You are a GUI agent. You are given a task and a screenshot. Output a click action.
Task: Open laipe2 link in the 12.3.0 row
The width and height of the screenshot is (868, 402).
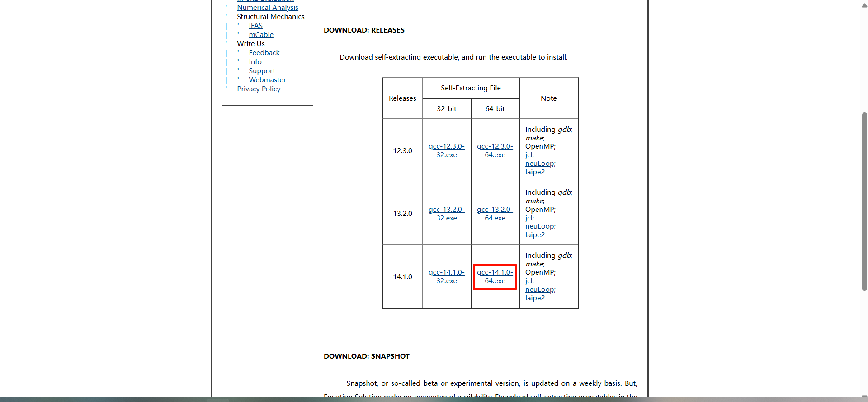click(535, 172)
